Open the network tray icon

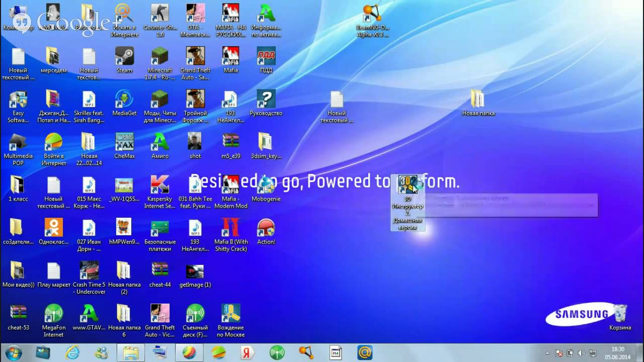click(x=593, y=353)
